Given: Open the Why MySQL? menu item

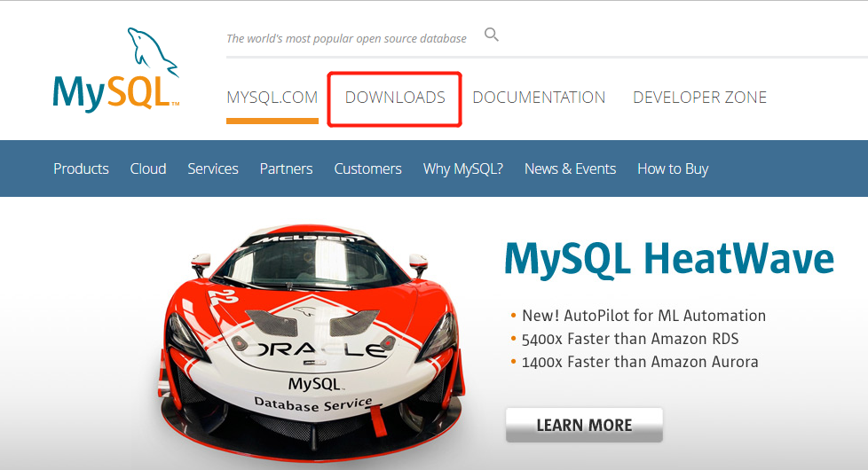Looking at the screenshot, I should pos(462,168).
